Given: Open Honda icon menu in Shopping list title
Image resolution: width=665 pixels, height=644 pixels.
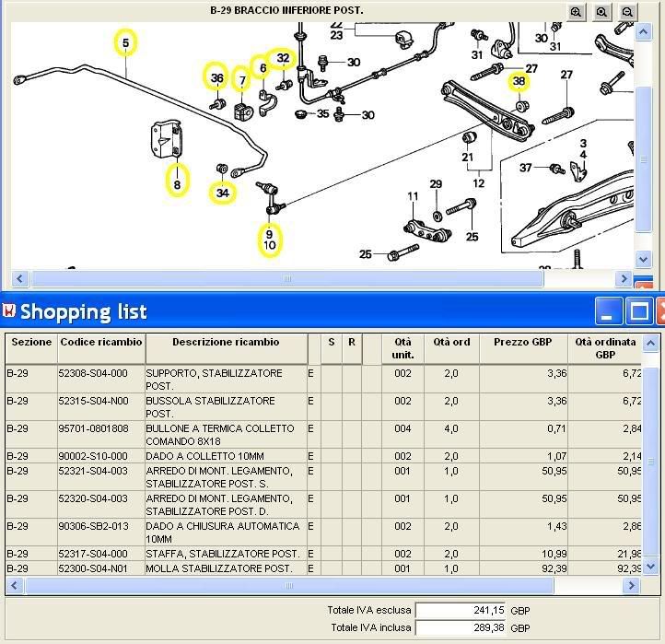Looking at the screenshot, I should (8, 310).
